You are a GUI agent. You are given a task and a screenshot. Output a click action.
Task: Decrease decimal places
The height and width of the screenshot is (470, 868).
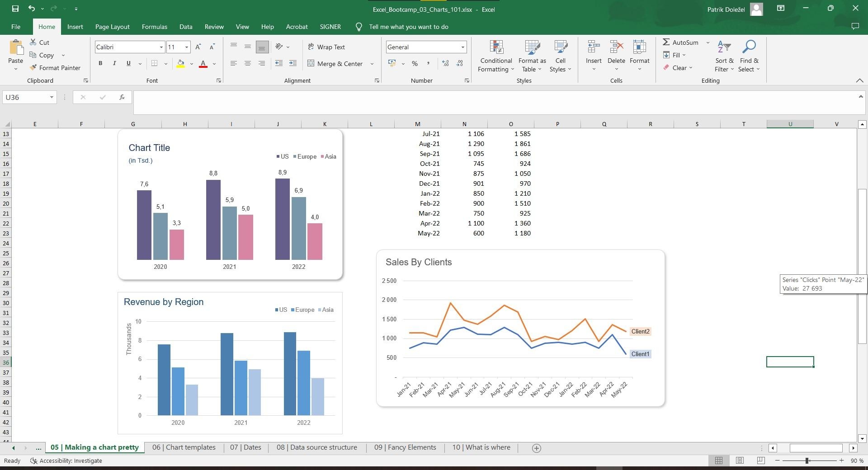tap(460, 64)
